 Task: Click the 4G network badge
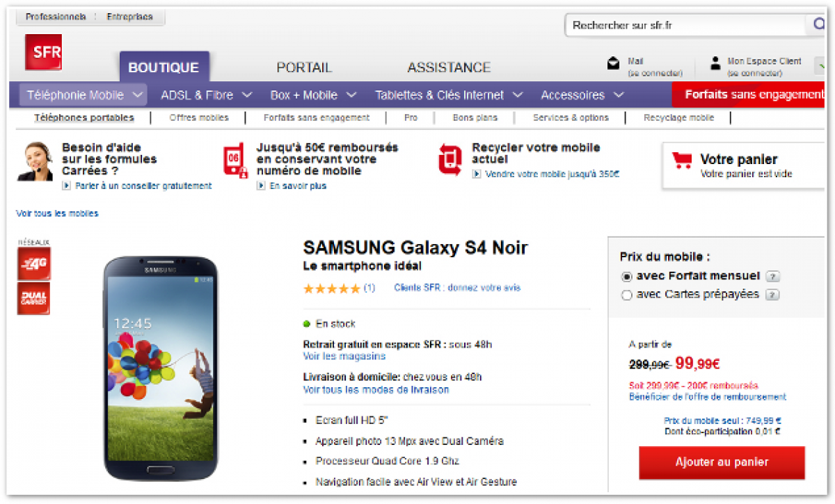(x=33, y=263)
